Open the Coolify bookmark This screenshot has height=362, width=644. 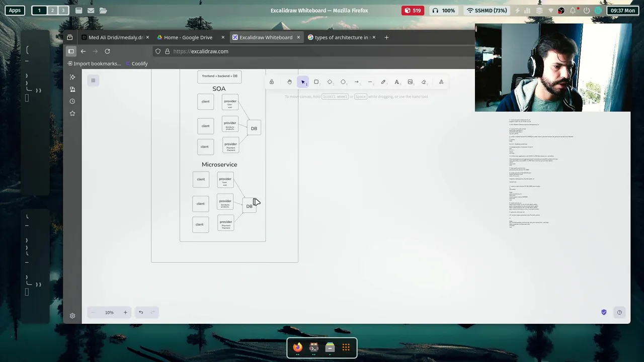(x=137, y=63)
